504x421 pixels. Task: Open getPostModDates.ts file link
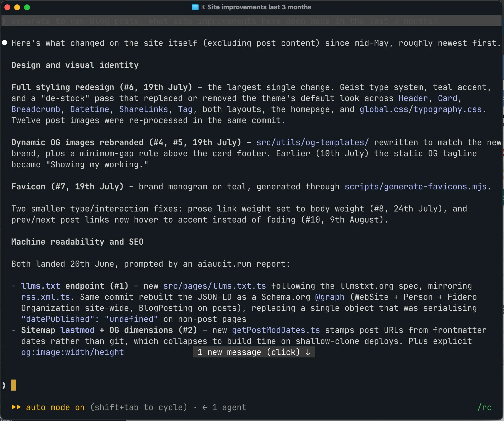pyautogui.click(x=276, y=330)
